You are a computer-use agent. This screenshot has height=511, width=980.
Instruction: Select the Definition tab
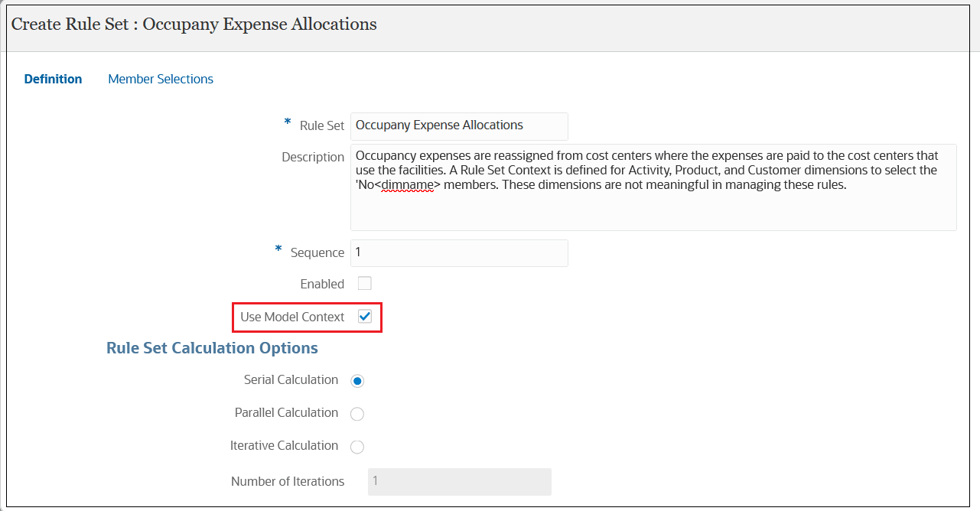[x=53, y=79]
